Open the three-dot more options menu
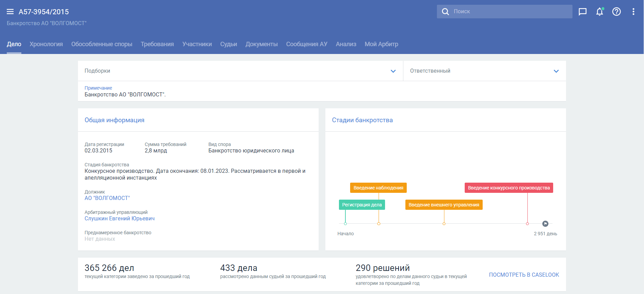 [x=633, y=12]
